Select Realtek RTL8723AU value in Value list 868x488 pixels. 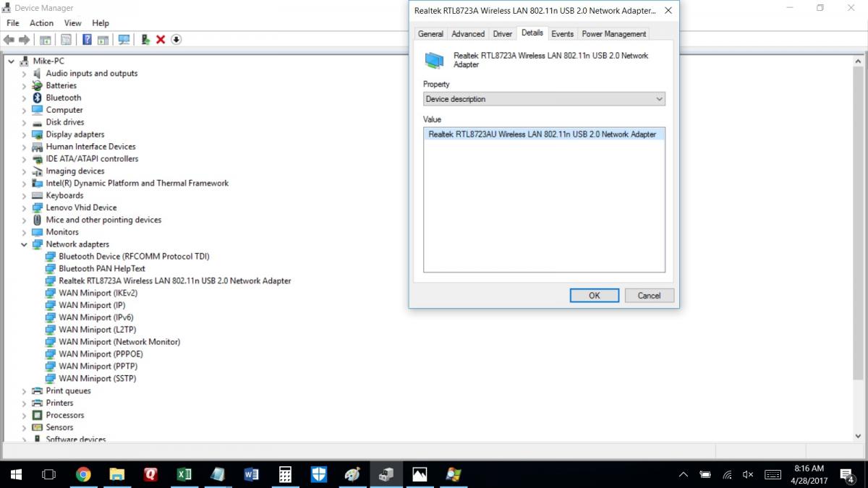point(544,134)
